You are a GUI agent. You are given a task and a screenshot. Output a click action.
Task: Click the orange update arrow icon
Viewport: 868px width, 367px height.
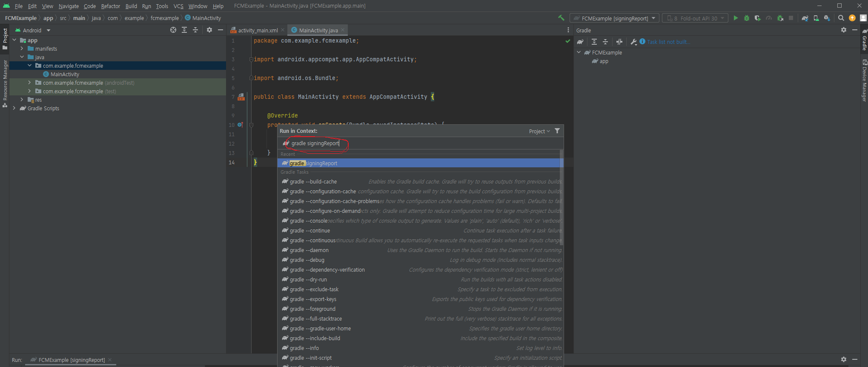[852, 18]
